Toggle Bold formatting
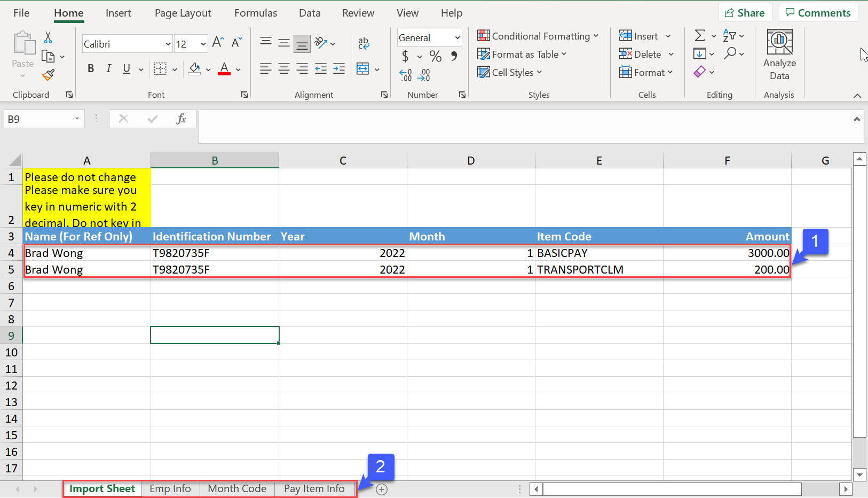 (91, 68)
